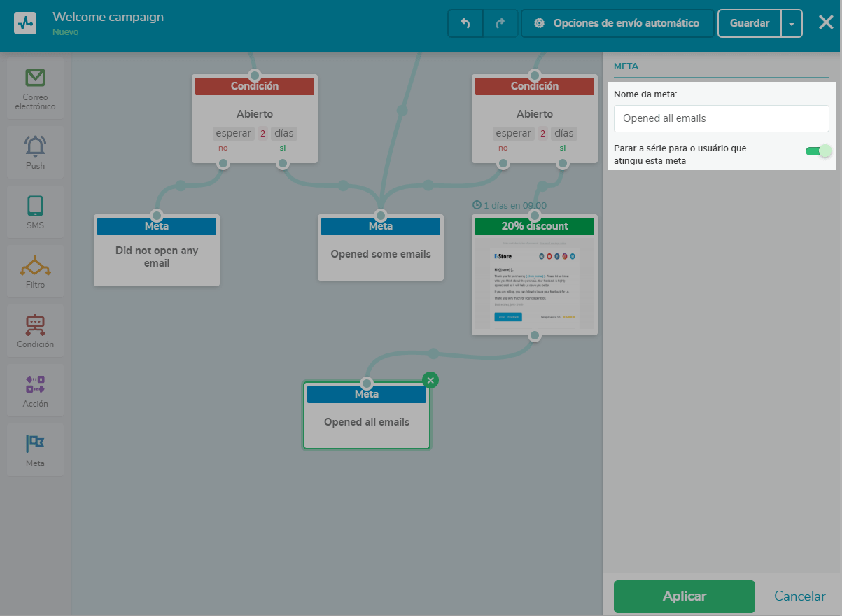The height and width of the screenshot is (616, 842).
Task: Cancel the meta settings panel
Action: (x=800, y=596)
